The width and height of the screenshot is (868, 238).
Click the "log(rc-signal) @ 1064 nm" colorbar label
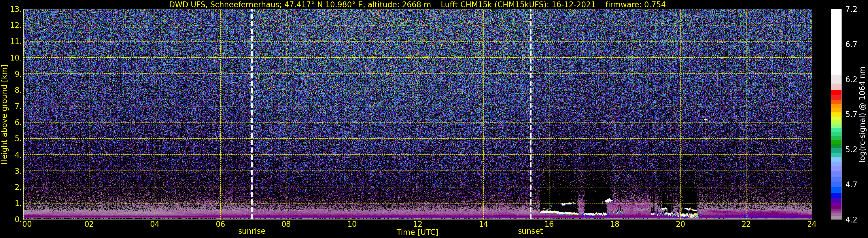pyautogui.click(x=862, y=114)
